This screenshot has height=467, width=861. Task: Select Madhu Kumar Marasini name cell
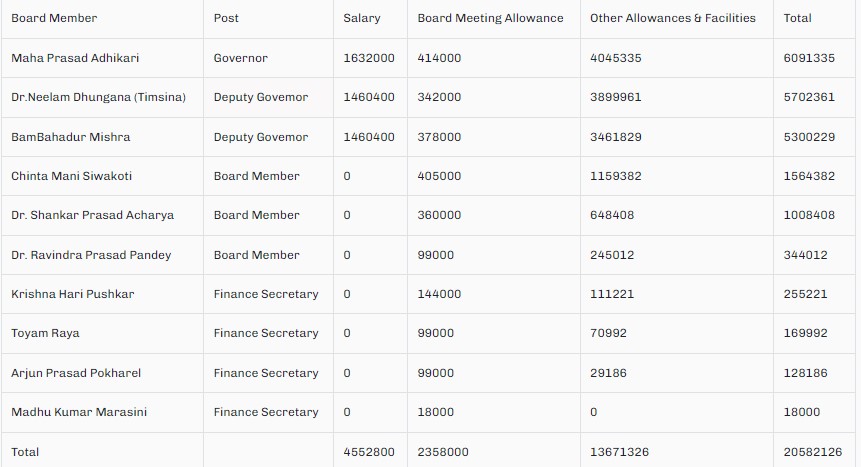click(x=80, y=412)
